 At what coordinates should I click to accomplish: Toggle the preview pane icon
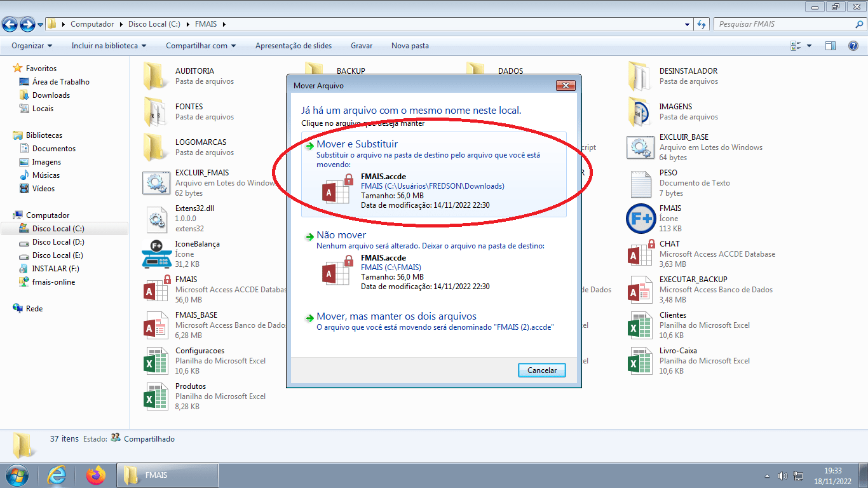point(830,46)
